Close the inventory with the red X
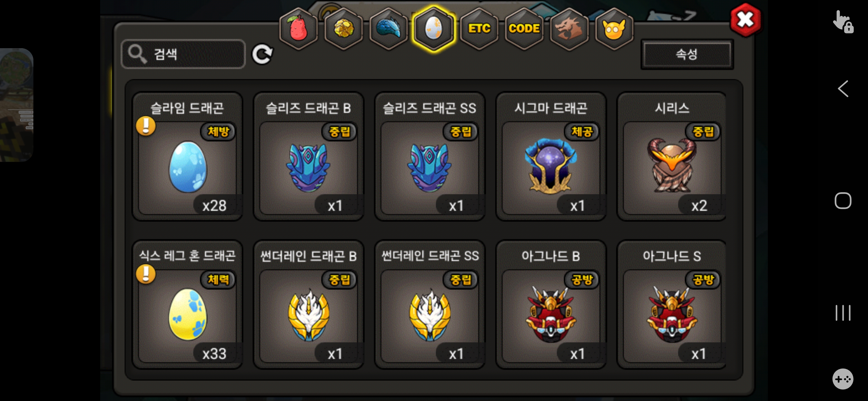This screenshot has height=401, width=868. 745,20
